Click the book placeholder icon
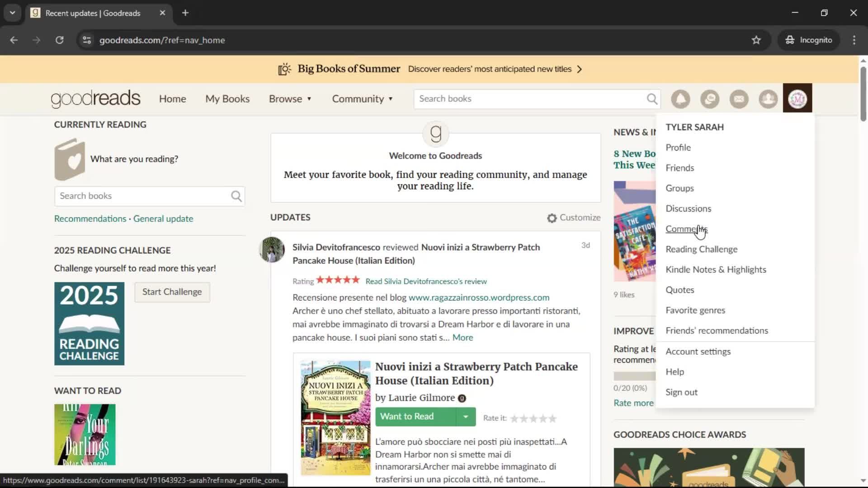 70,159
